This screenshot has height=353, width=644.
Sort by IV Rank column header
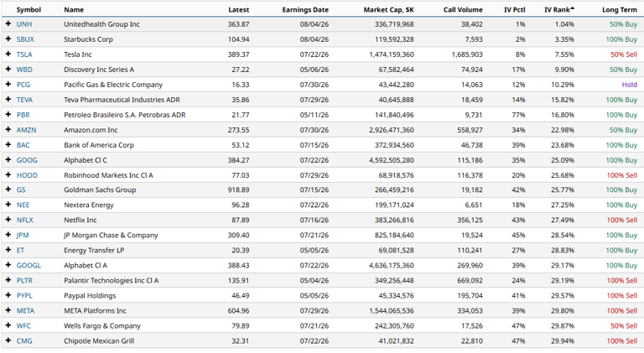(x=559, y=10)
